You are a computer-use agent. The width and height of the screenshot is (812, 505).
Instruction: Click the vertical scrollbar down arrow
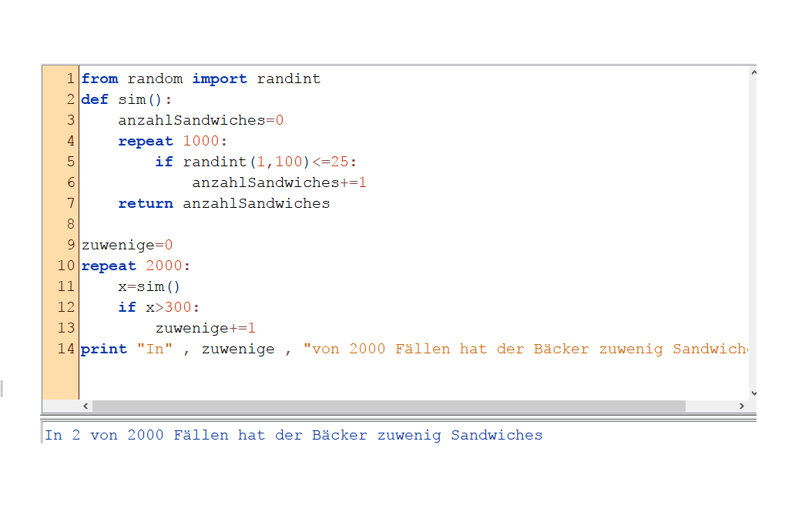(x=753, y=393)
